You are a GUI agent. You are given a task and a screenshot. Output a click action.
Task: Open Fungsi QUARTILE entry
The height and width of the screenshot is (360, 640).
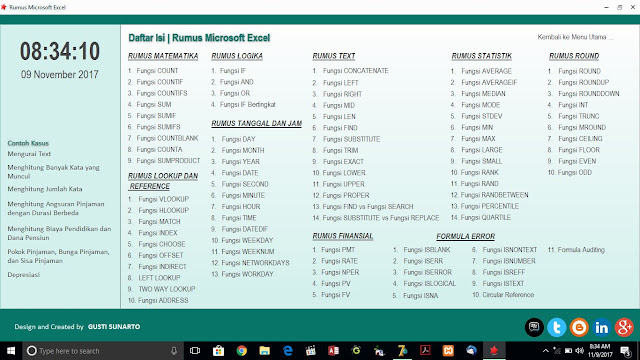[x=486, y=218]
